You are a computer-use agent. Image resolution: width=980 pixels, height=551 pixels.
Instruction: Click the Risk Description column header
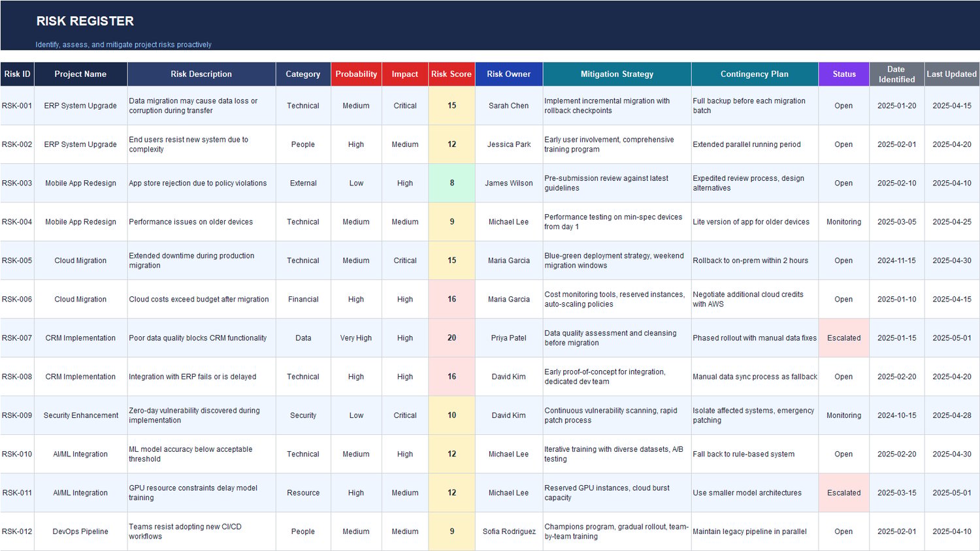pos(201,74)
